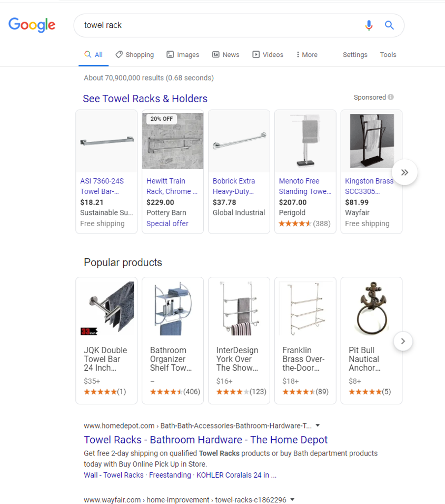Open the News results tab
This screenshot has width=445, height=504.
coord(225,55)
